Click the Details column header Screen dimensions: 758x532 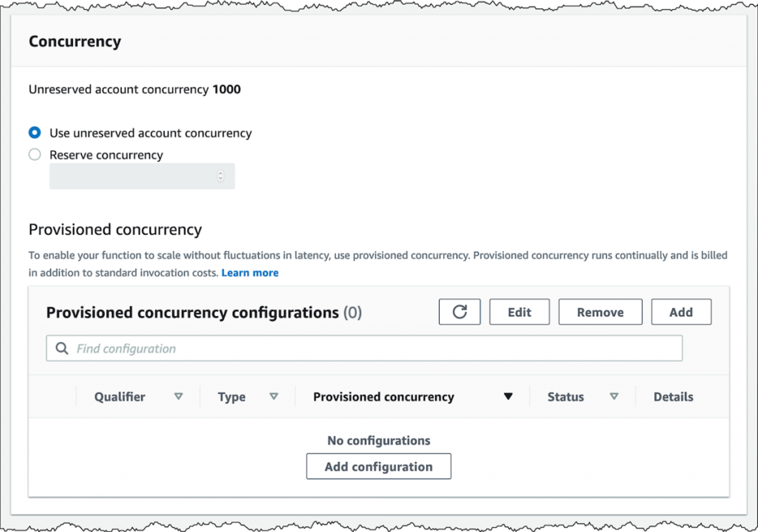[x=673, y=397]
